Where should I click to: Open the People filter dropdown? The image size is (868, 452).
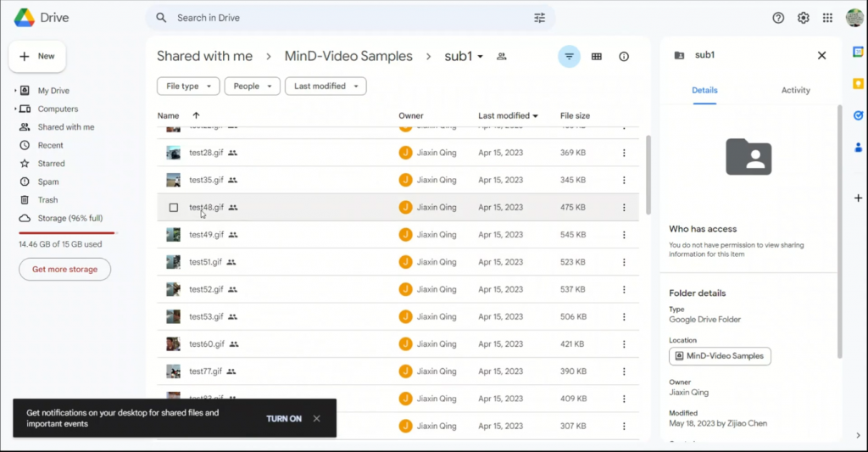[x=253, y=86]
